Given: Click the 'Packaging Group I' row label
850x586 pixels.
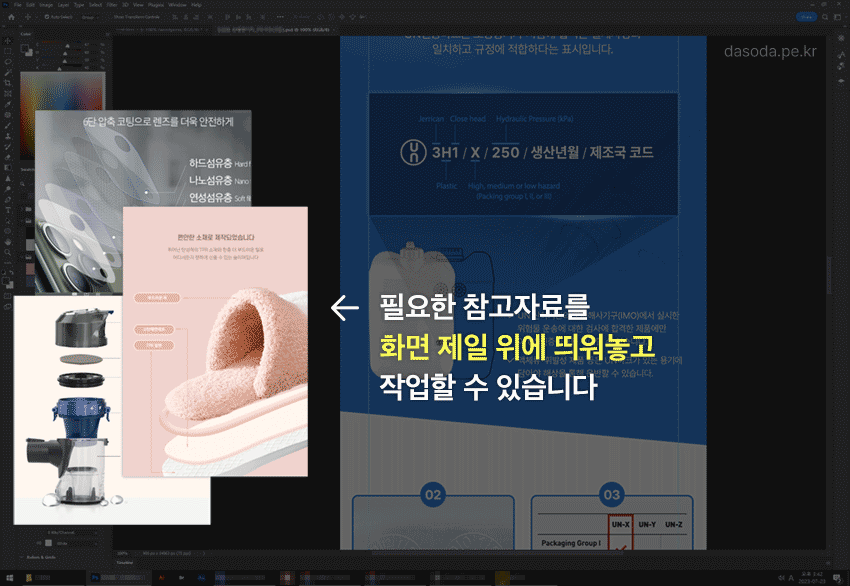Looking at the screenshot, I should click(x=571, y=543).
